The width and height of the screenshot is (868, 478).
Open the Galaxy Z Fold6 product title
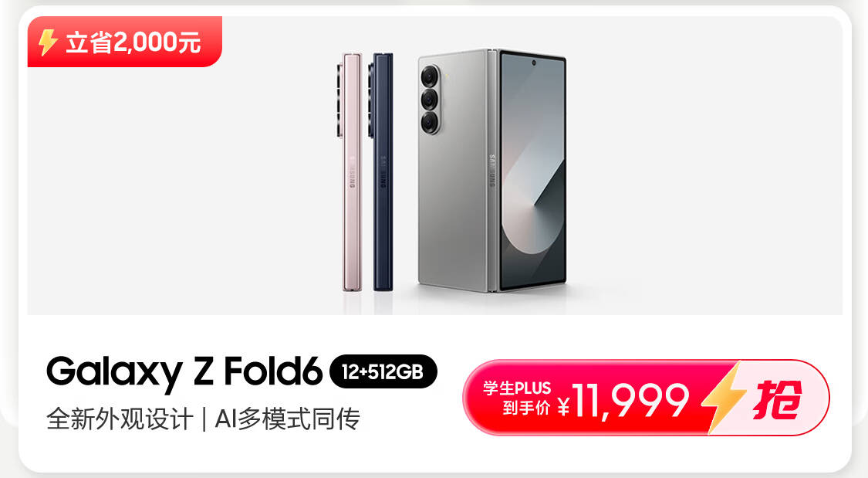pos(184,371)
